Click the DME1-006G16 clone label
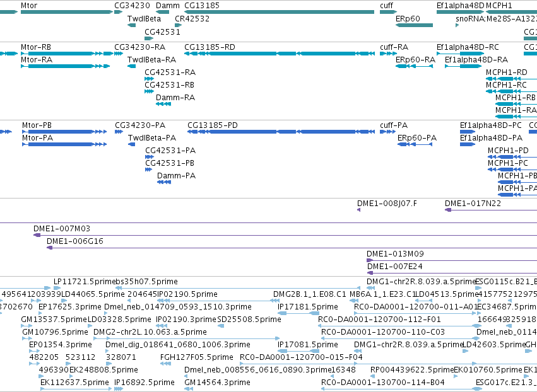537x392 pixels. [x=74, y=241]
